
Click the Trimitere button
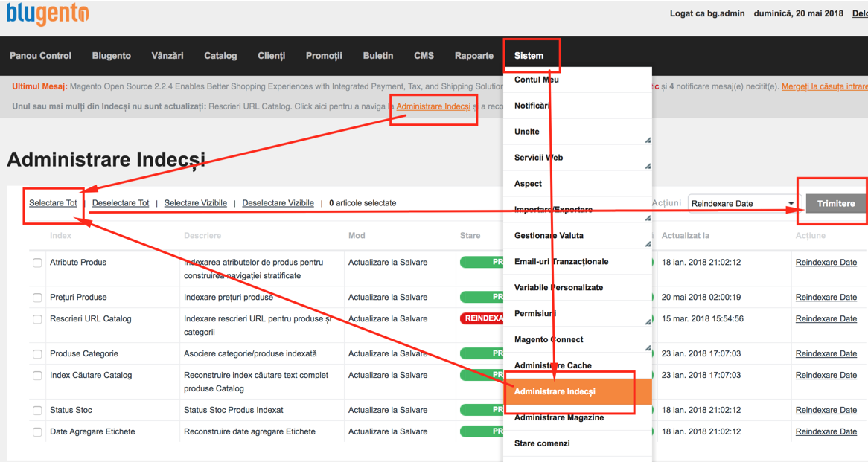click(836, 204)
